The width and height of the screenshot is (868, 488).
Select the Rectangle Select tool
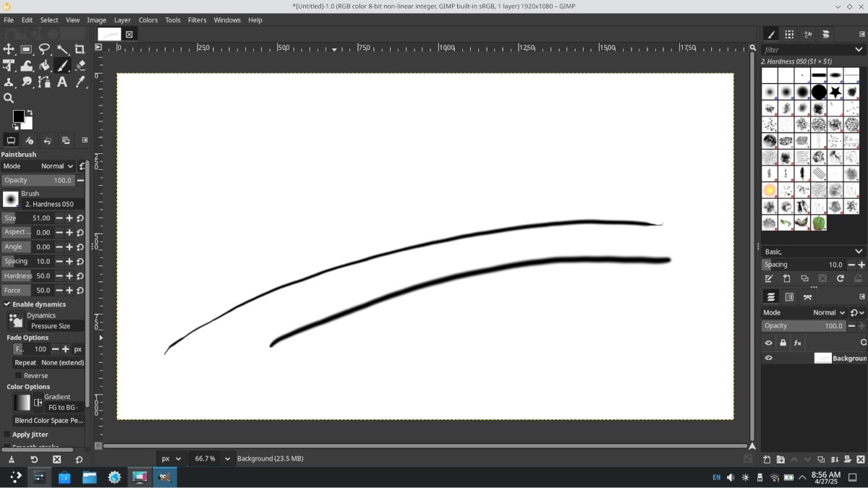point(27,49)
